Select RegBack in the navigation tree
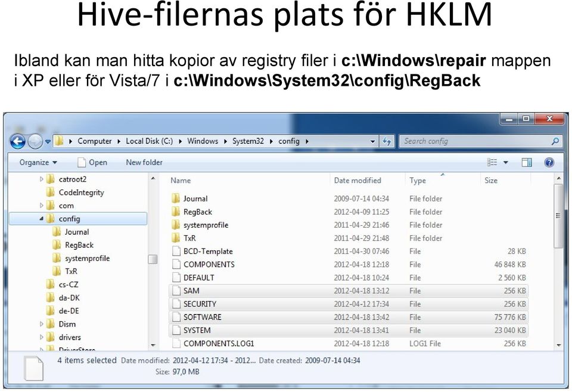The height and width of the screenshot is (392, 572). coord(79,245)
